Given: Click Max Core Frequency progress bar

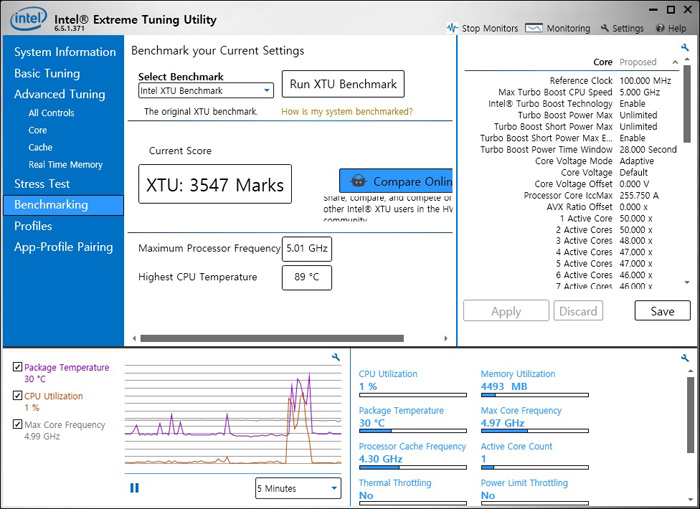Looking at the screenshot, I should [x=534, y=431].
